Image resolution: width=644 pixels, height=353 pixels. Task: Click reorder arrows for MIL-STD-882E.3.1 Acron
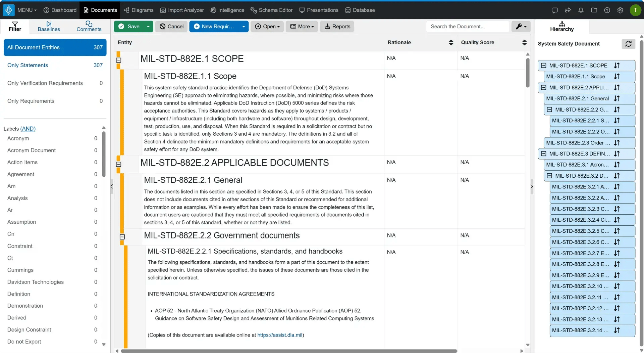point(617,165)
